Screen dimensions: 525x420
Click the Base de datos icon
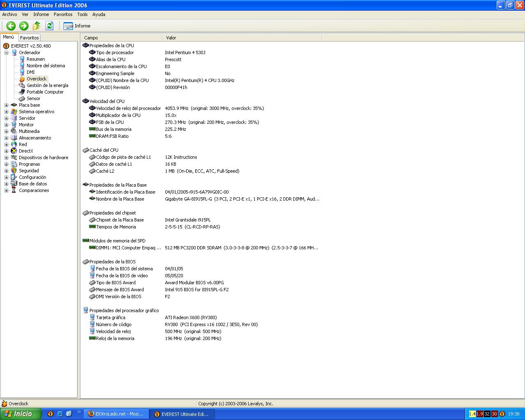coord(14,184)
